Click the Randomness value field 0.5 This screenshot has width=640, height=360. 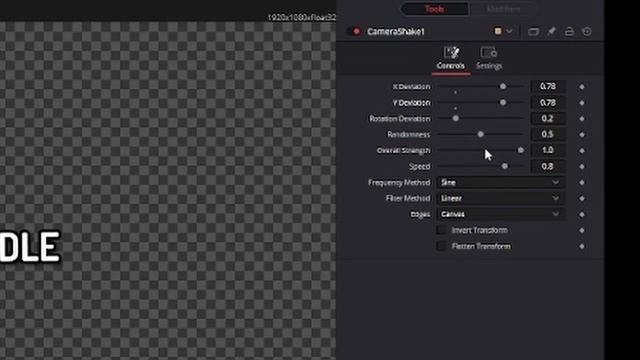(x=548, y=134)
